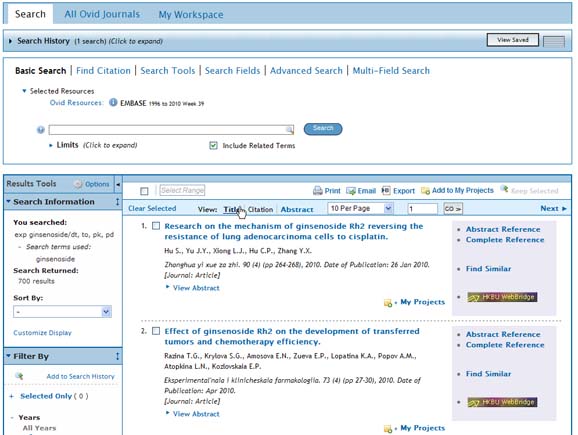Open HKBU WebBridge for first result
The height and width of the screenshot is (435, 578).
coord(502,297)
